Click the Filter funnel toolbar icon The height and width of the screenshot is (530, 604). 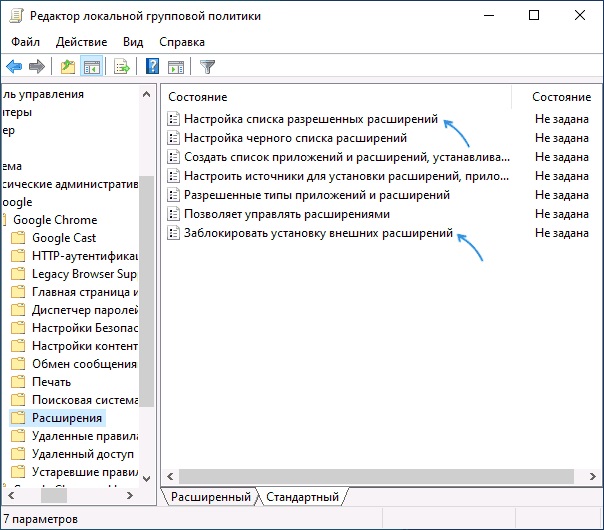(207, 67)
